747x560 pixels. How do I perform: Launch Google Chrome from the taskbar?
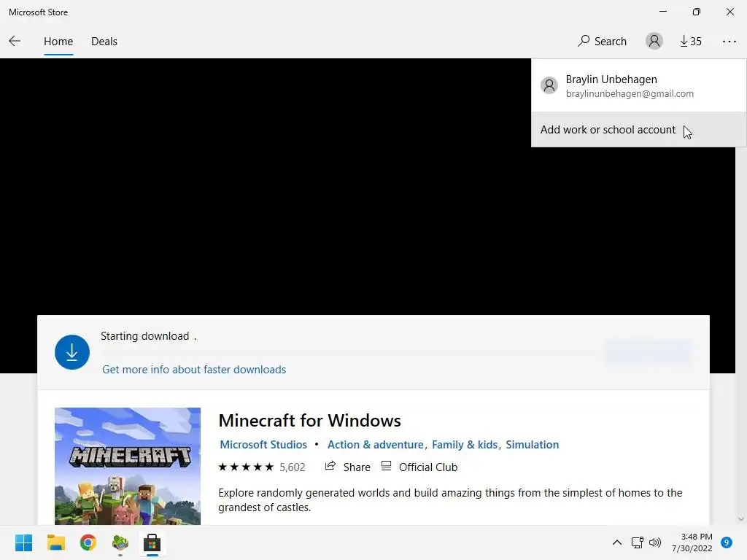88,542
